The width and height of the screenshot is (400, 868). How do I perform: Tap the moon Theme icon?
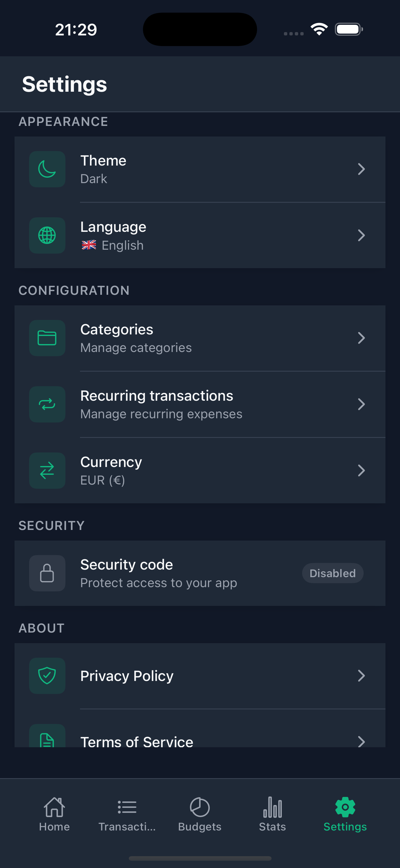pos(47,169)
